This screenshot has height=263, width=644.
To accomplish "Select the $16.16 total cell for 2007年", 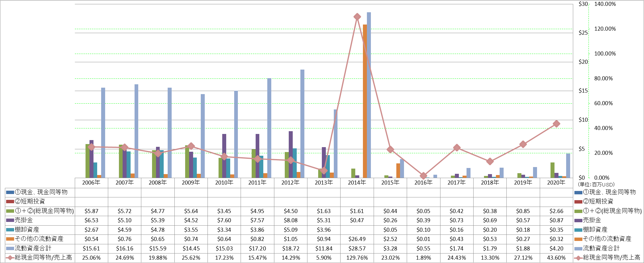I will pos(125,249).
